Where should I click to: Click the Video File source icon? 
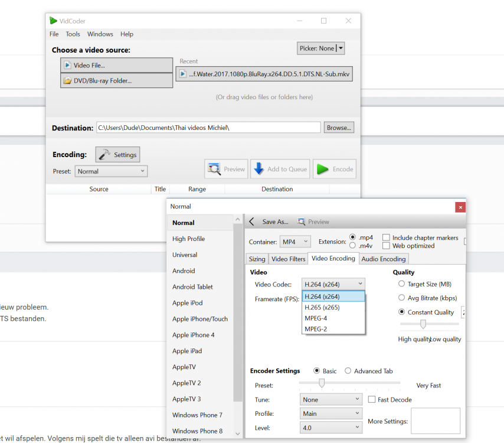[68, 65]
